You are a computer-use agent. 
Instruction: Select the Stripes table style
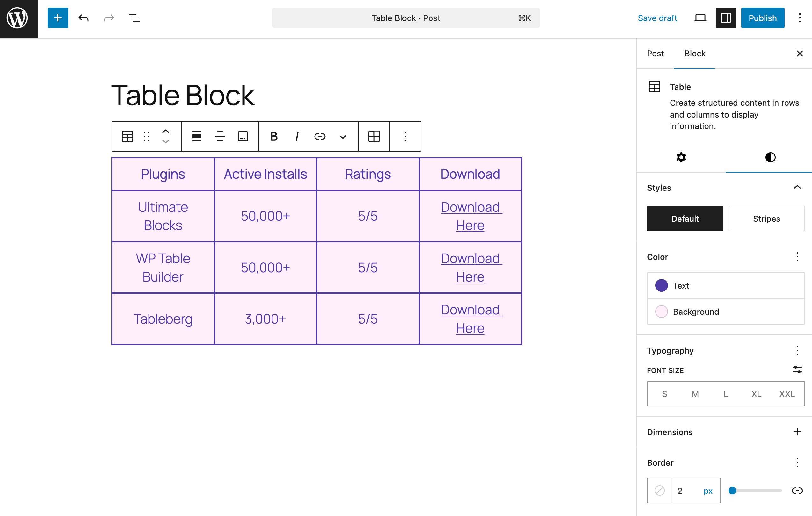coord(766,219)
